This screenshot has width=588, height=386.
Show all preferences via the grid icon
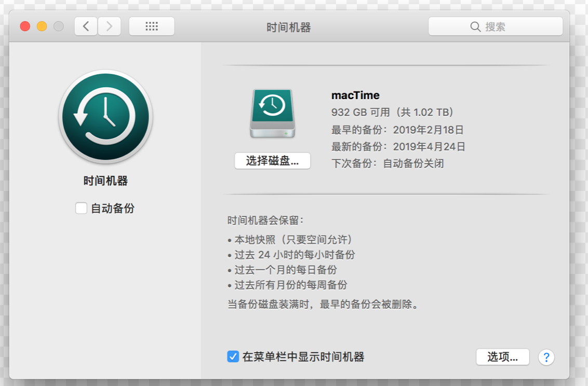pyautogui.click(x=152, y=26)
